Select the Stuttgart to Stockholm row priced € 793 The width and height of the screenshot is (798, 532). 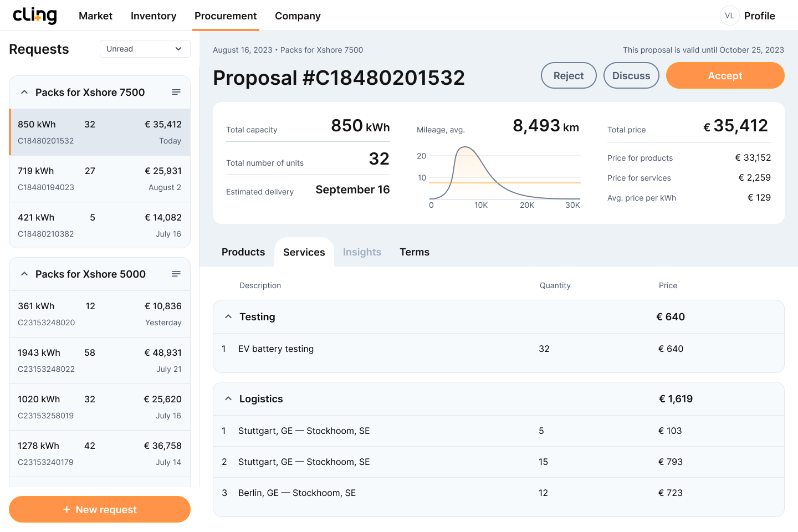coord(499,462)
